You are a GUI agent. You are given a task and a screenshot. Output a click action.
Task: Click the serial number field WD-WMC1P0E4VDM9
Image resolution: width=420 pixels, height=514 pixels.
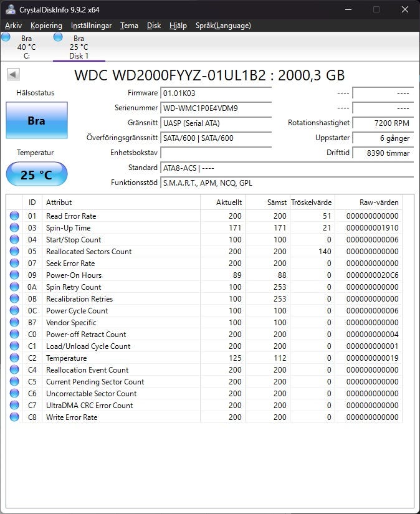pos(216,108)
